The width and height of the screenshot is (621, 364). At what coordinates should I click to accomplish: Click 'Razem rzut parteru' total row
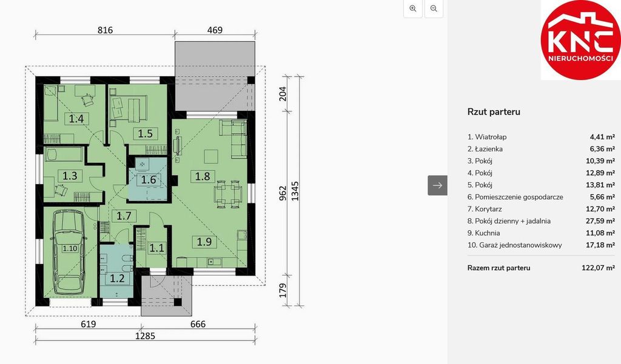point(498,268)
